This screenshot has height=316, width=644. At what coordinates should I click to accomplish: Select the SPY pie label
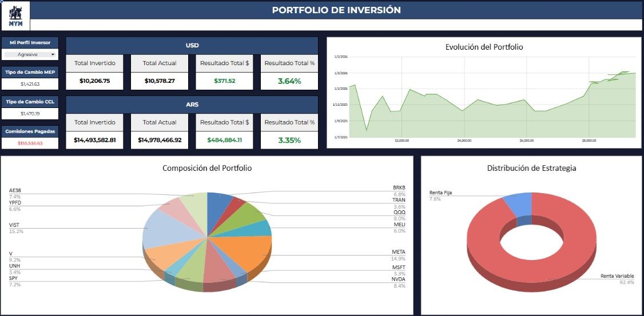click(14, 281)
